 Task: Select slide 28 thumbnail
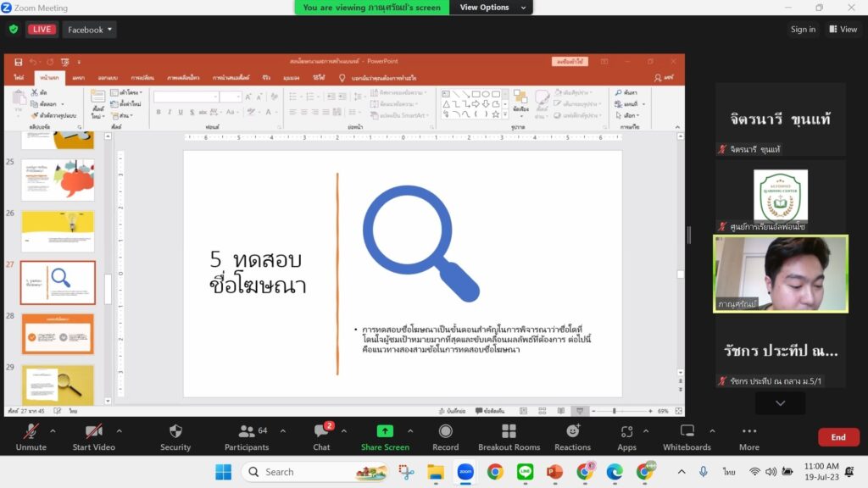pos(58,333)
